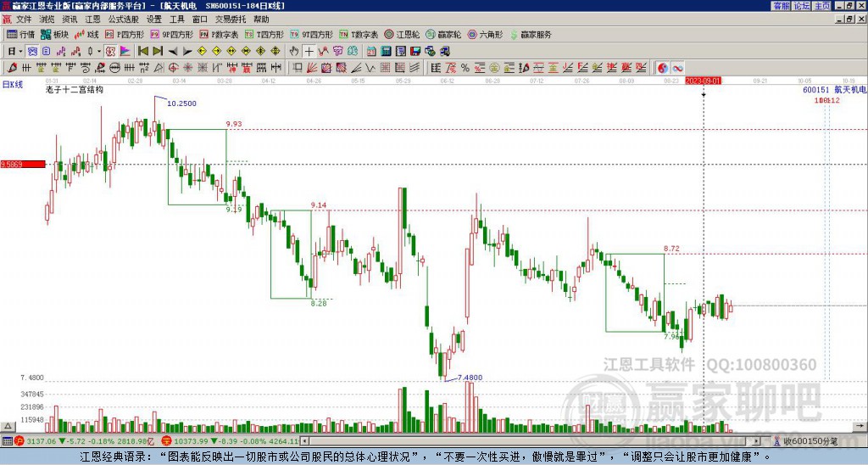This screenshot has width=868, height=465.
Task: Jump to last bar with skip-to-end icon
Action: pos(158,51)
